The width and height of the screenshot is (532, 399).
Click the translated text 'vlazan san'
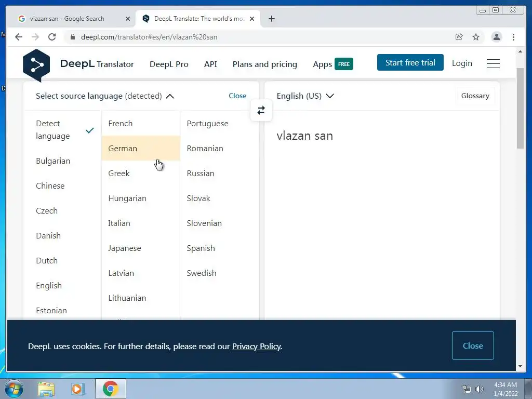click(304, 136)
